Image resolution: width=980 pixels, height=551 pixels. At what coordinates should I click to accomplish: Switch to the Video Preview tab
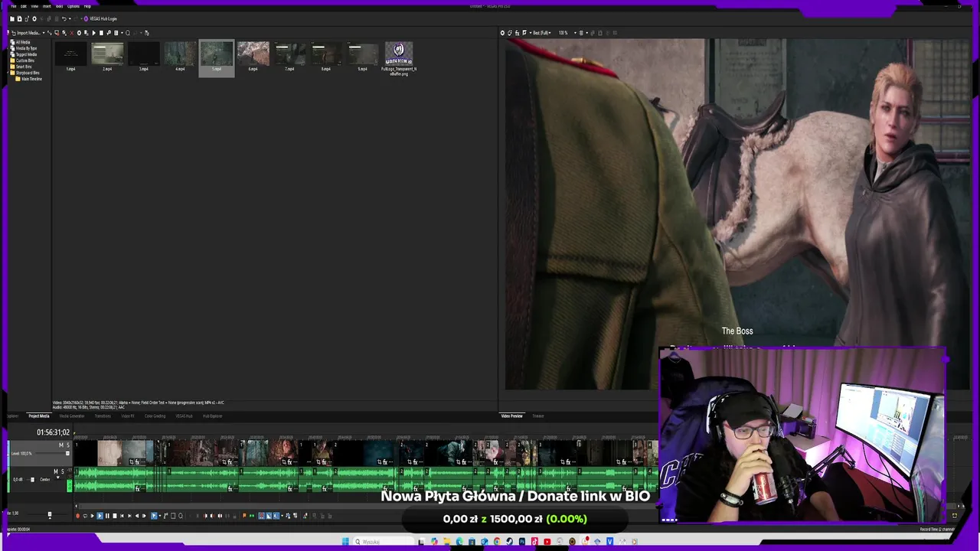pyautogui.click(x=511, y=416)
